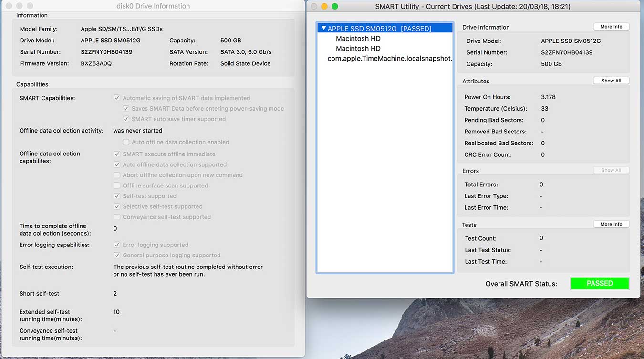Select first Macintosh HD volume entry
Viewport: 644px width, 359px height.
pos(358,39)
